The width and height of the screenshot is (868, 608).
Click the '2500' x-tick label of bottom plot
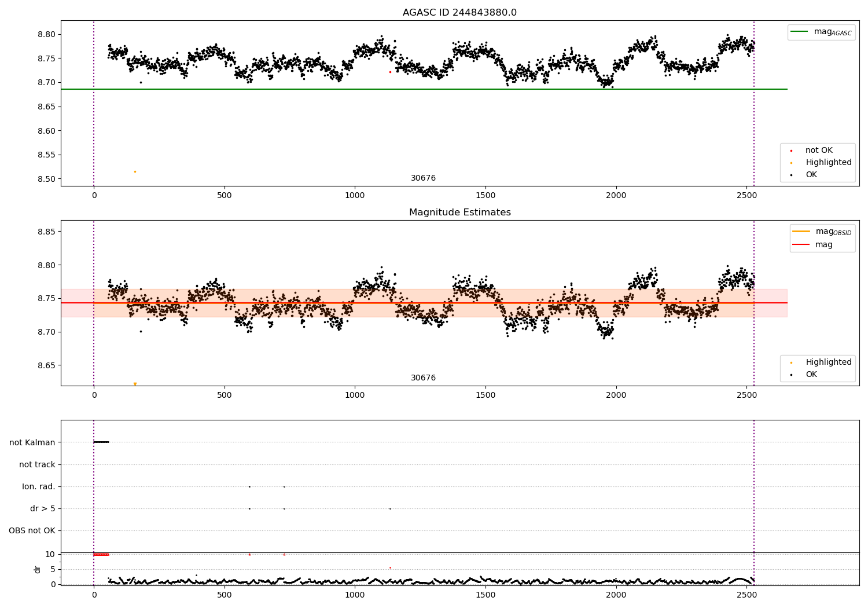746,595
